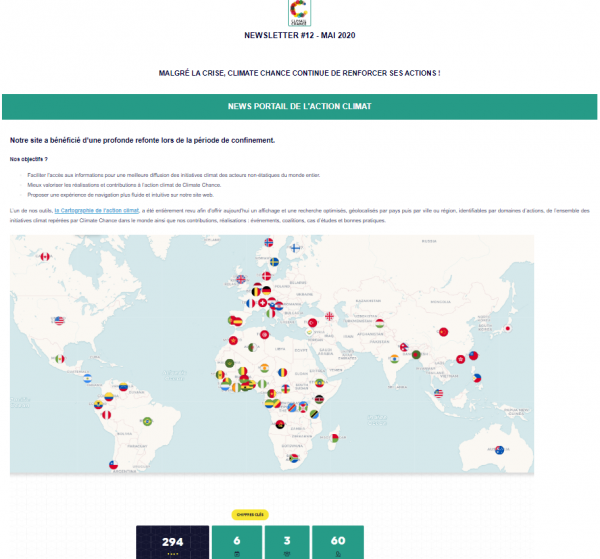
Task: Open the green card showing 3
Action: coord(287,542)
